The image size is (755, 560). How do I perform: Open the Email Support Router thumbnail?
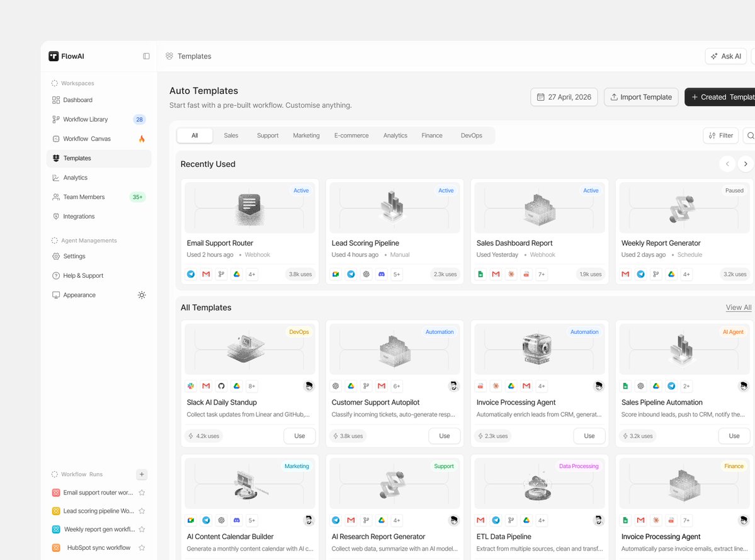pos(250,208)
